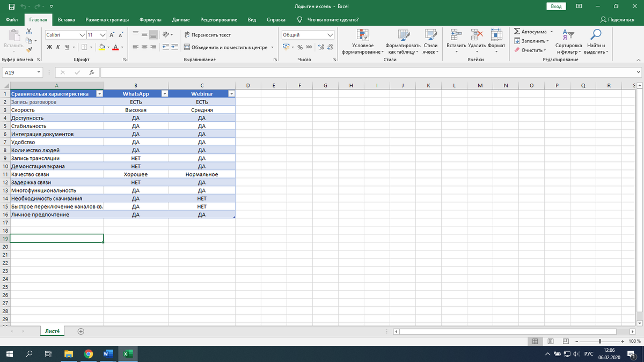Switch to the Рецензирование tab

pos(218,20)
